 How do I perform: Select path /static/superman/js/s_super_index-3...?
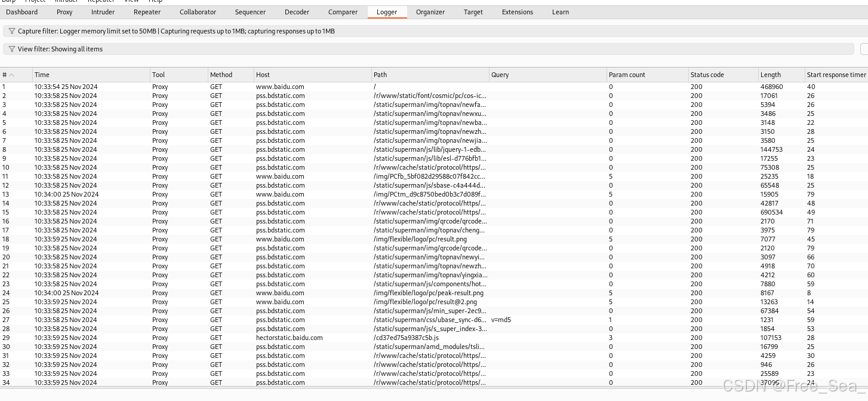[430, 329]
